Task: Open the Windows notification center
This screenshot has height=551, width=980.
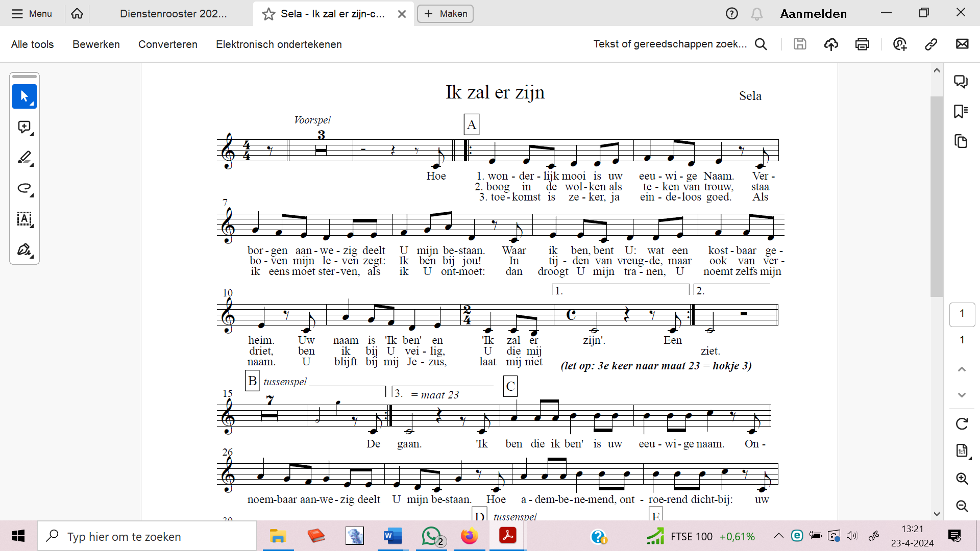Action: point(954,536)
